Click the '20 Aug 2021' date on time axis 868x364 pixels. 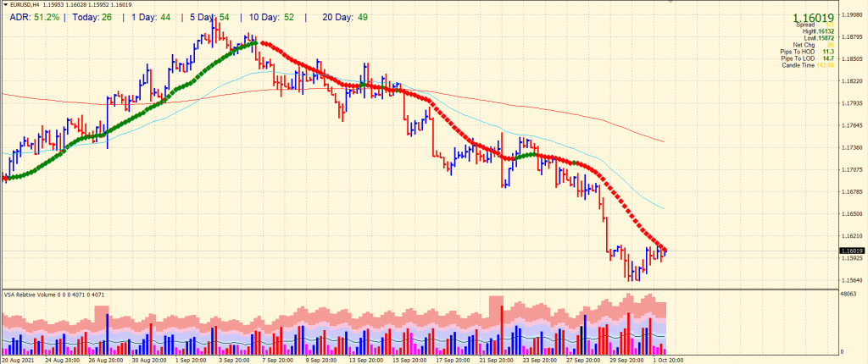pos(20,360)
